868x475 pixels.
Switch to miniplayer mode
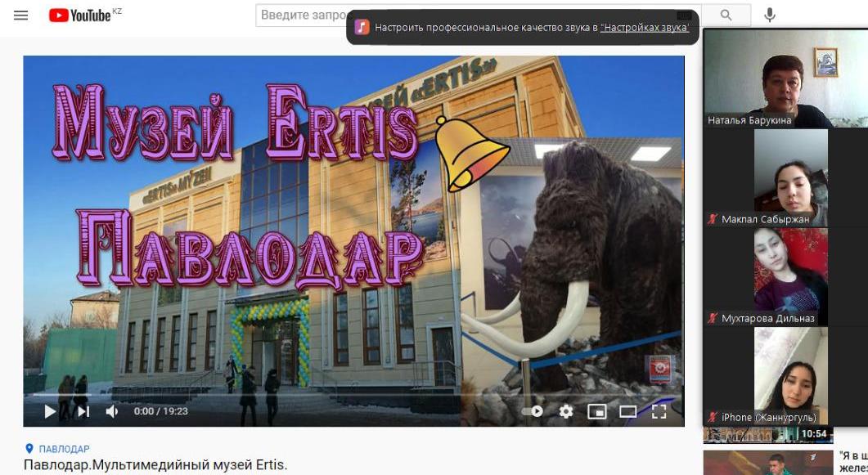596,411
